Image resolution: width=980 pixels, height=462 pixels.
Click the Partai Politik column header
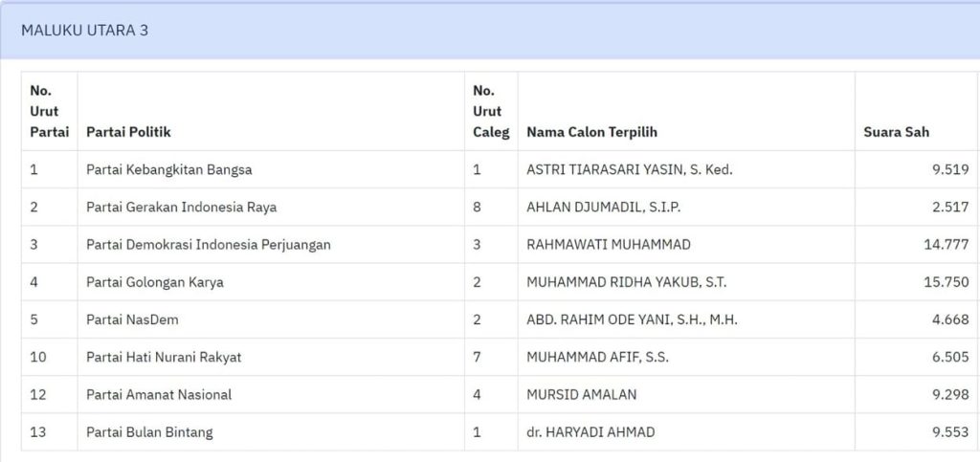pos(128,132)
